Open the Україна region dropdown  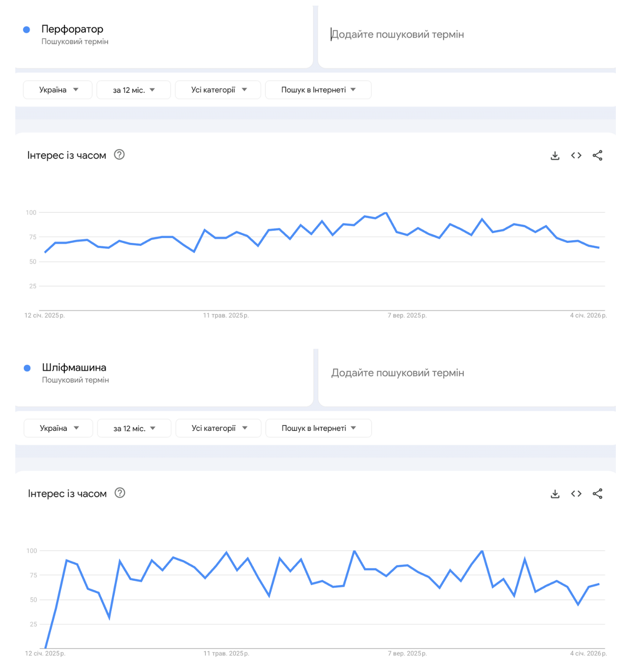[57, 89]
